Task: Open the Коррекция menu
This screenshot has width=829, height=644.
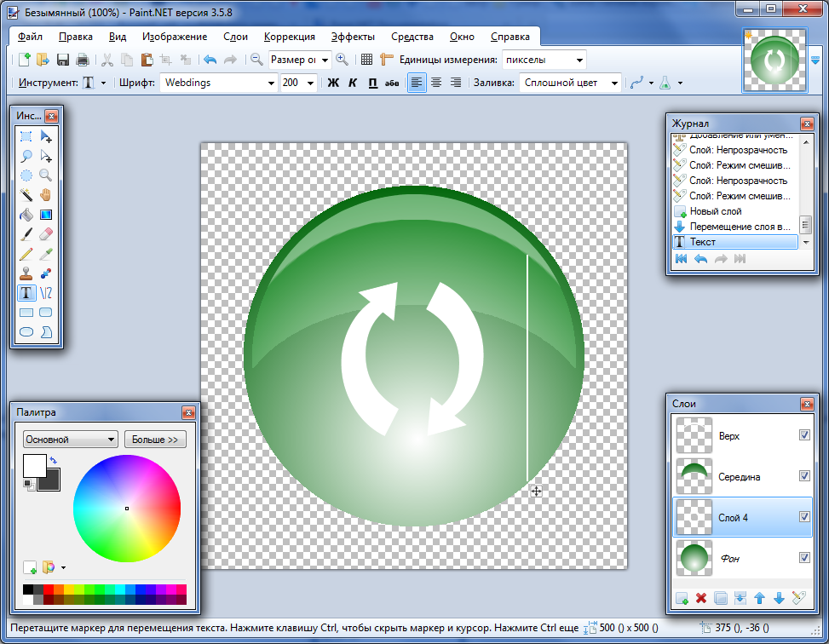Action: coord(289,37)
